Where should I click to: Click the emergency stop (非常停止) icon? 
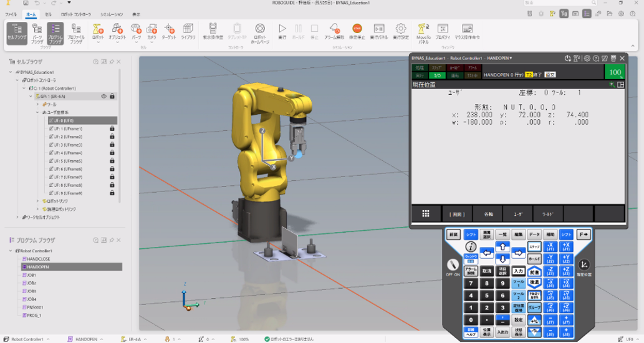click(x=357, y=29)
